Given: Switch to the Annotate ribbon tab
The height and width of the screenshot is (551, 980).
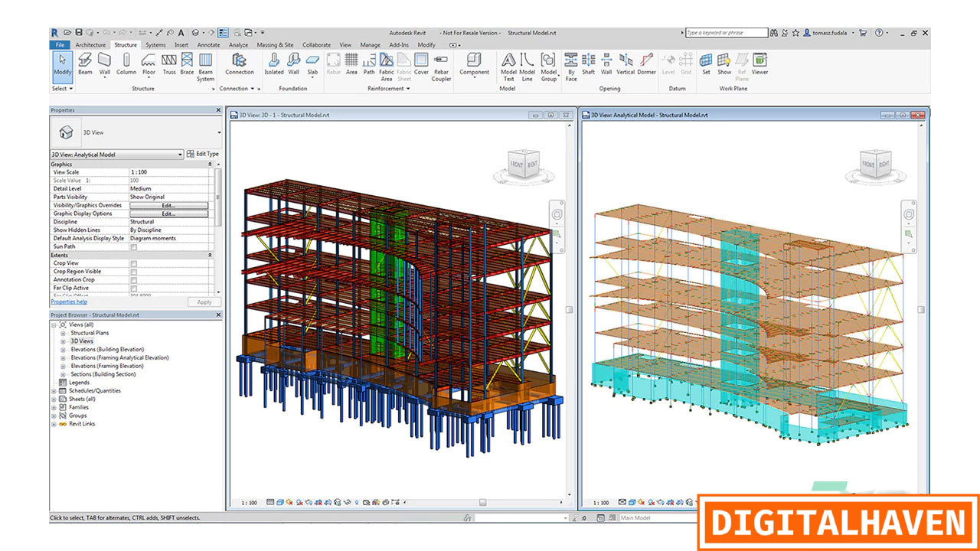Looking at the screenshot, I should pos(208,45).
